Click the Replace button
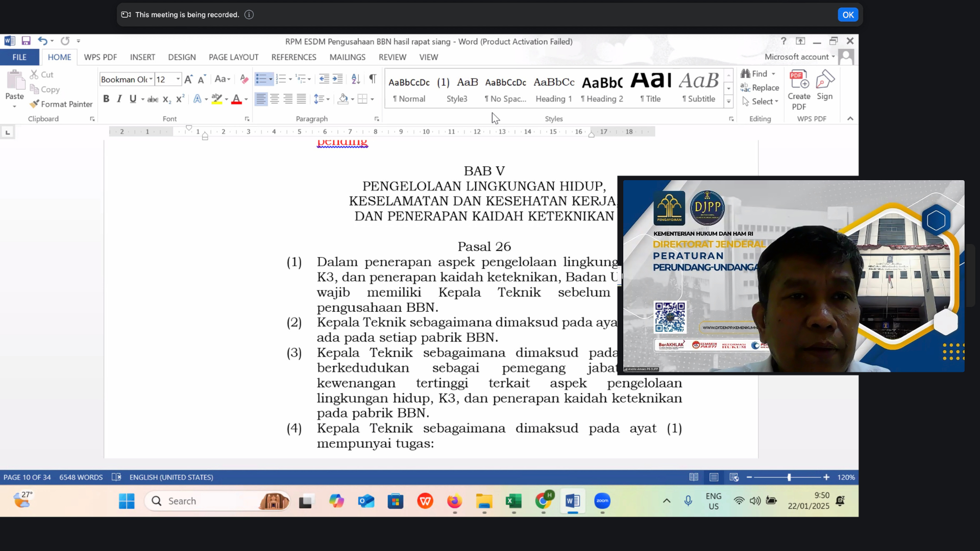This screenshot has width=980, height=551. (x=760, y=88)
